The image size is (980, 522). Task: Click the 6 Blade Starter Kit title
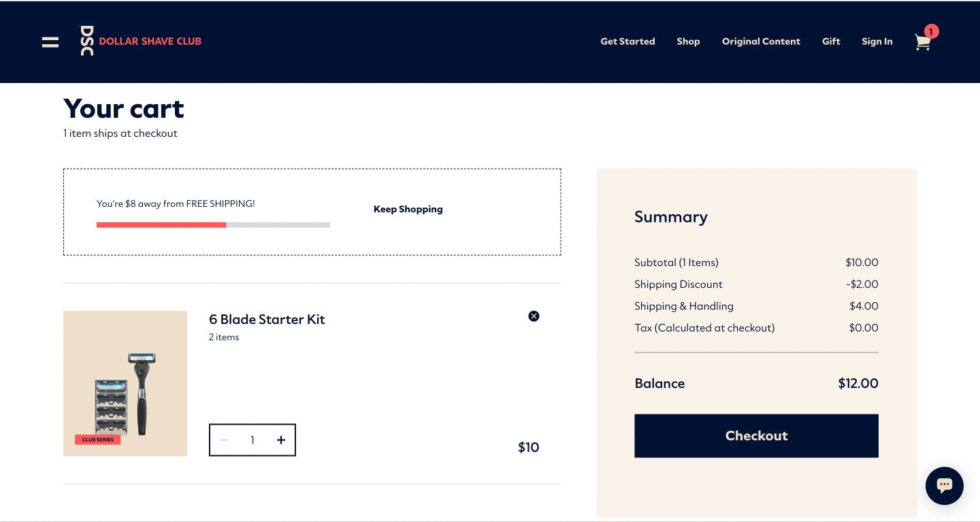pos(267,319)
